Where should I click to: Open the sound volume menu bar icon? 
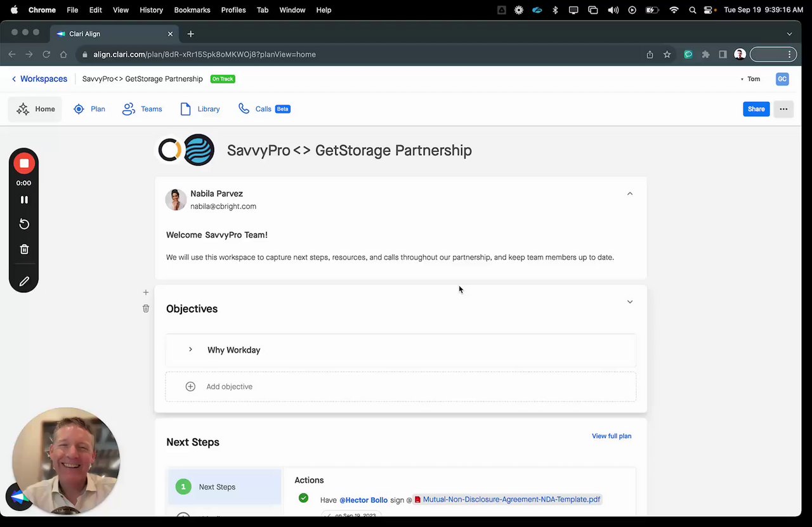coord(613,10)
